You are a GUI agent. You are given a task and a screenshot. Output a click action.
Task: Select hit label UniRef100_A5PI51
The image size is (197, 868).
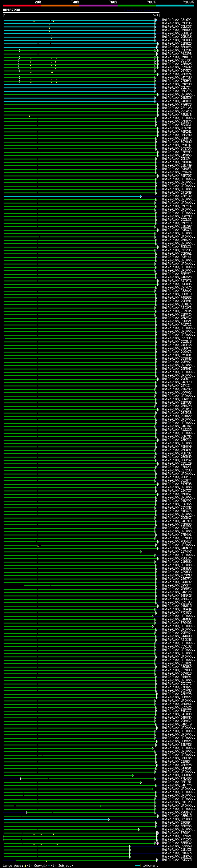click(176, 782)
